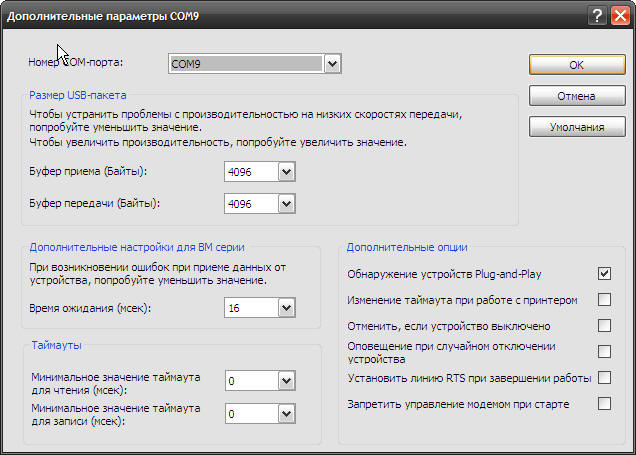Enable Запретить управление модемом при старте
The width and height of the screenshot is (636, 455).
click(x=604, y=404)
